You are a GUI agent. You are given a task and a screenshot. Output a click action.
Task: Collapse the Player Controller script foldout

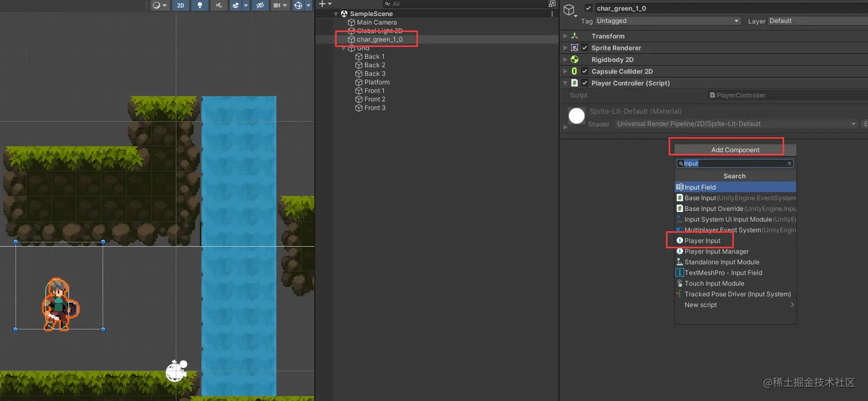click(565, 83)
